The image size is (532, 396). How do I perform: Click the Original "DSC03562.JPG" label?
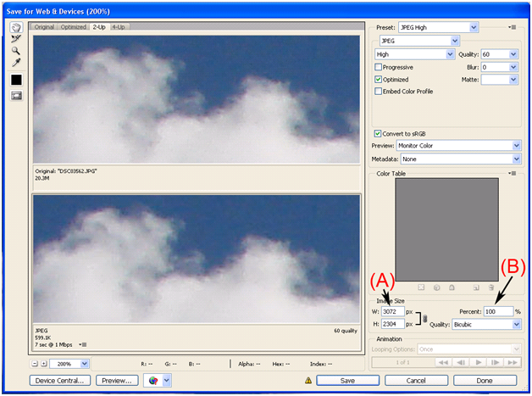tap(66, 171)
